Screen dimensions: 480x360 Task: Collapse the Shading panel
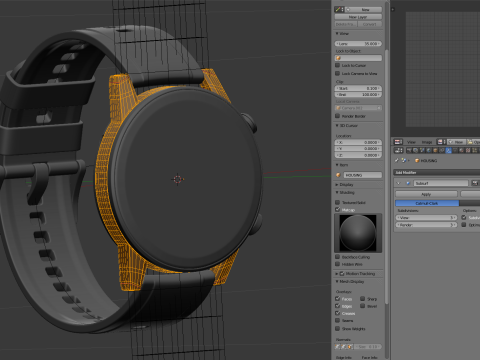[x=337, y=193]
